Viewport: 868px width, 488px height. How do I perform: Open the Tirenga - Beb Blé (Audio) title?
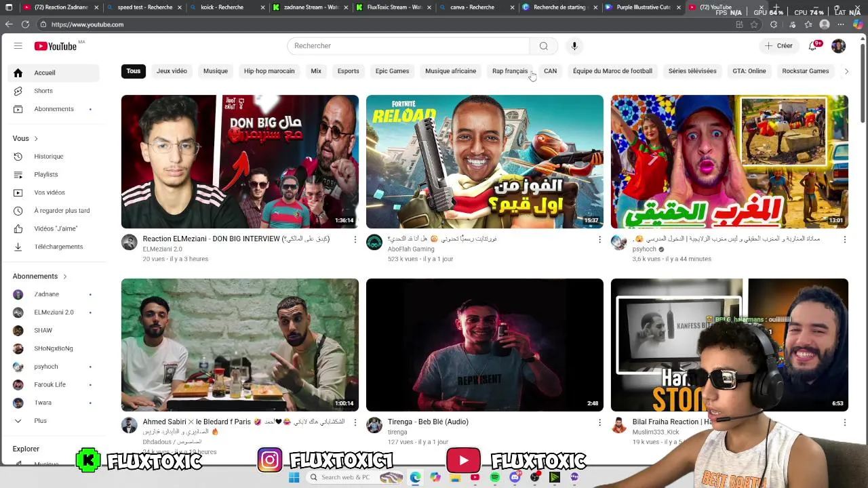pyautogui.click(x=428, y=422)
